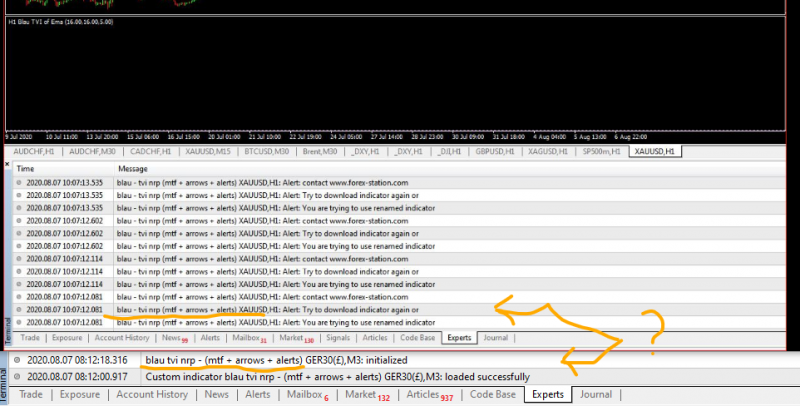Select 10:07:13.535 'trying to use renamed indicator' row
Image resolution: width=800 pixels, height=406 pixels.
(399, 208)
